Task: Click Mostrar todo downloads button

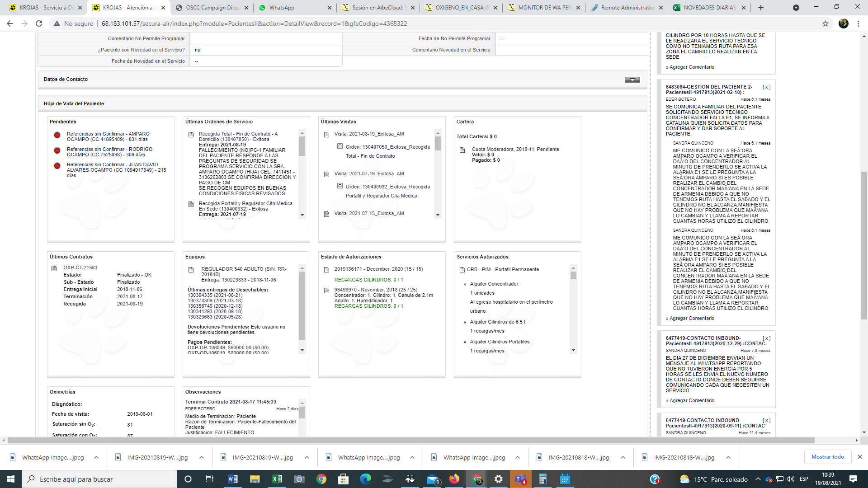Action: pyautogui.click(x=827, y=457)
